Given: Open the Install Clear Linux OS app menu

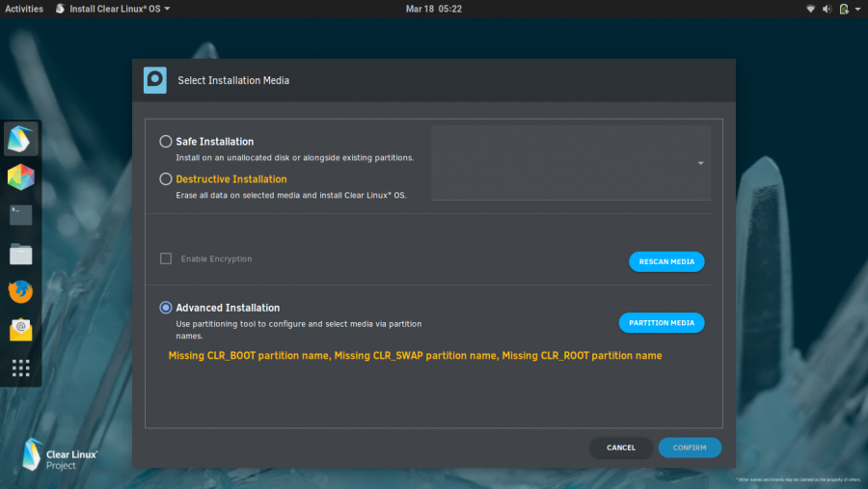Looking at the screenshot, I should (113, 9).
